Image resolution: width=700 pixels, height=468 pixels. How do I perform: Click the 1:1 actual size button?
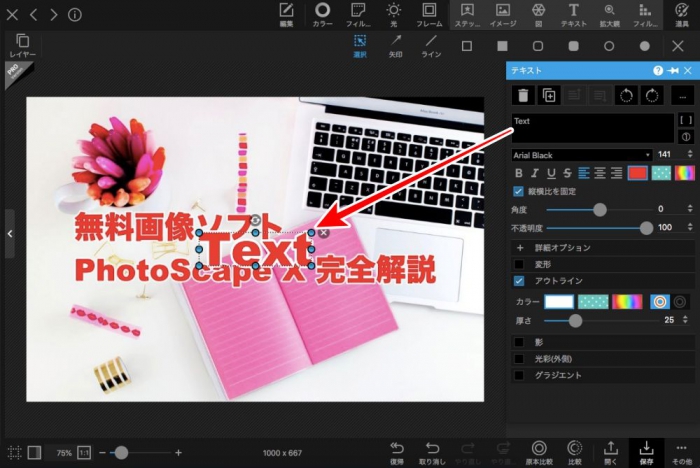point(84,453)
